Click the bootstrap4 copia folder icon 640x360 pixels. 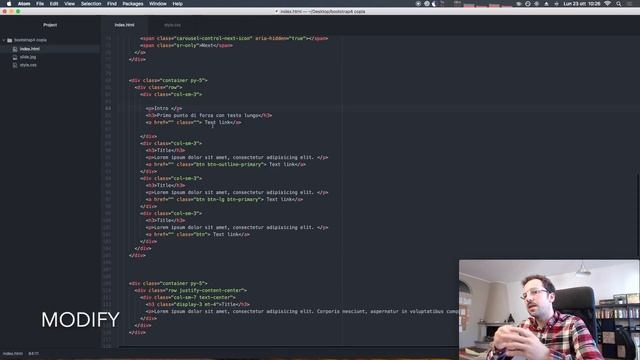coord(9,40)
